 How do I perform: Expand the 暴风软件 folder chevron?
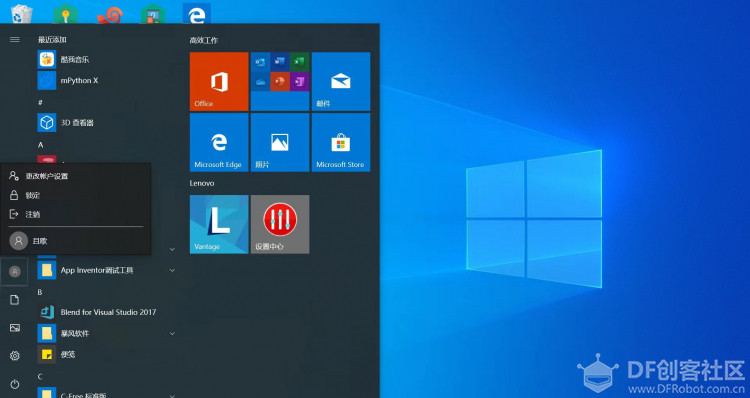pos(172,333)
